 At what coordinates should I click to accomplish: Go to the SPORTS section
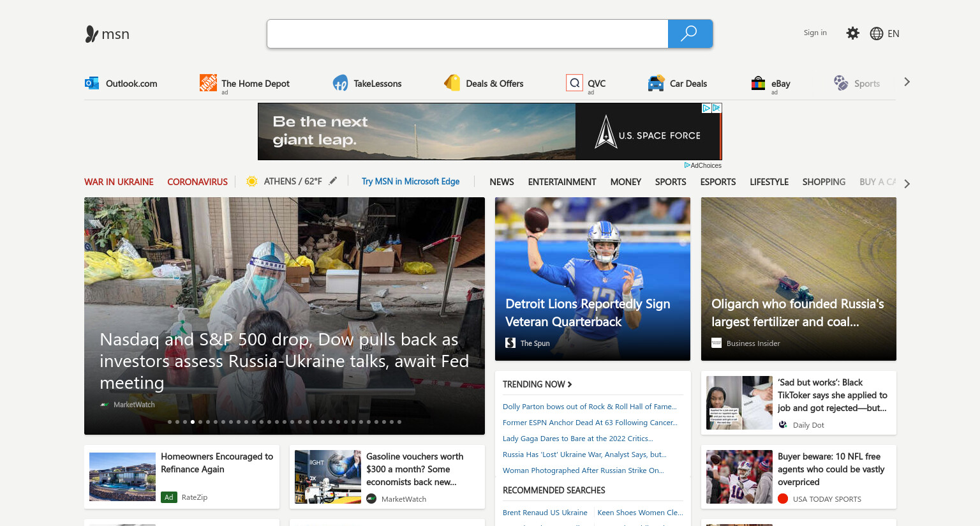671,182
